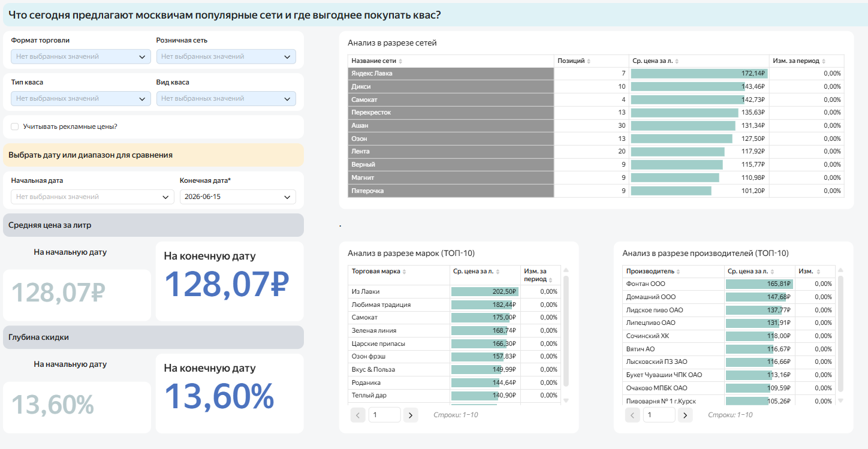Go to previous page of brands table
The height and width of the screenshot is (449, 868).
click(x=358, y=415)
